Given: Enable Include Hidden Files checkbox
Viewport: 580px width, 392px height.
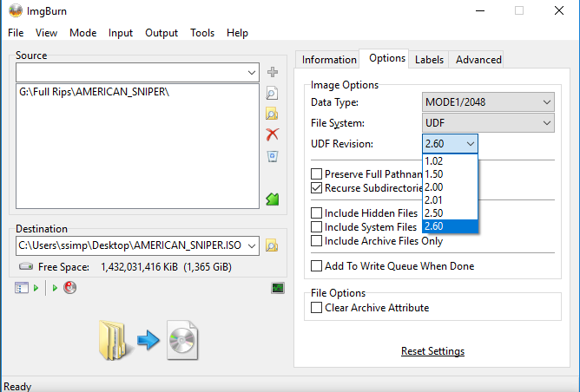Looking at the screenshot, I should [x=318, y=212].
